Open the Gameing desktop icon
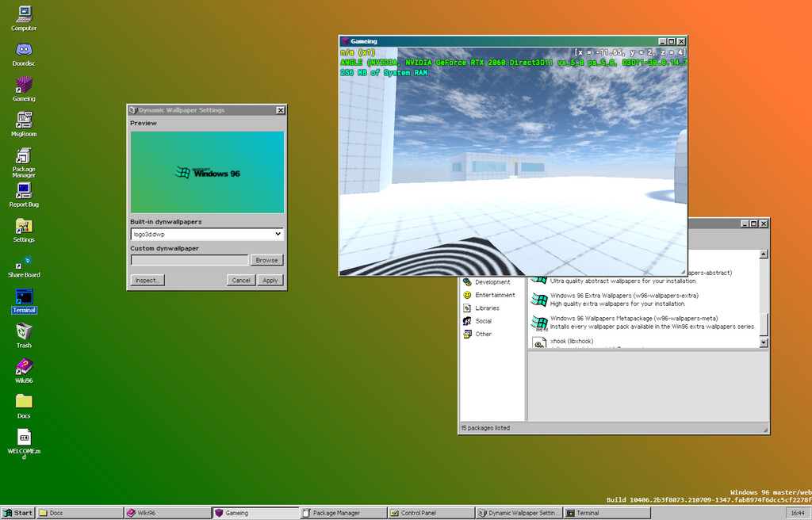Image resolution: width=812 pixels, height=520 pixels. [24, 86]
